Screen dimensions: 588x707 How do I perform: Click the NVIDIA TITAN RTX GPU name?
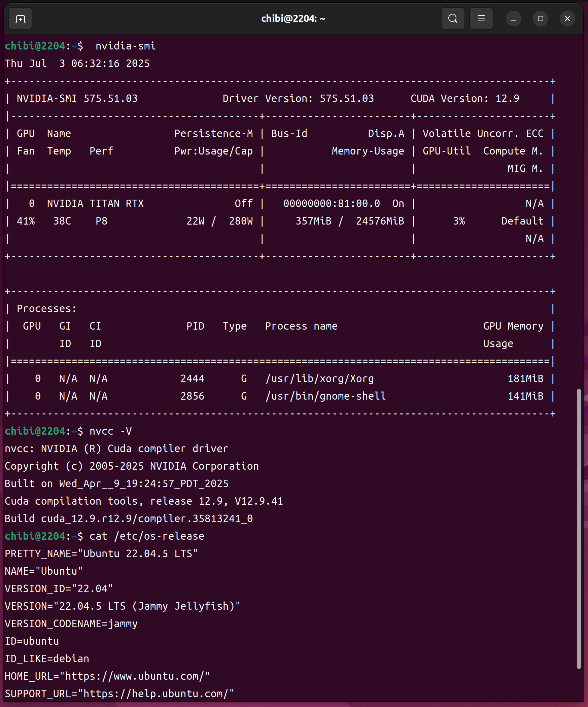pos(95,204)
